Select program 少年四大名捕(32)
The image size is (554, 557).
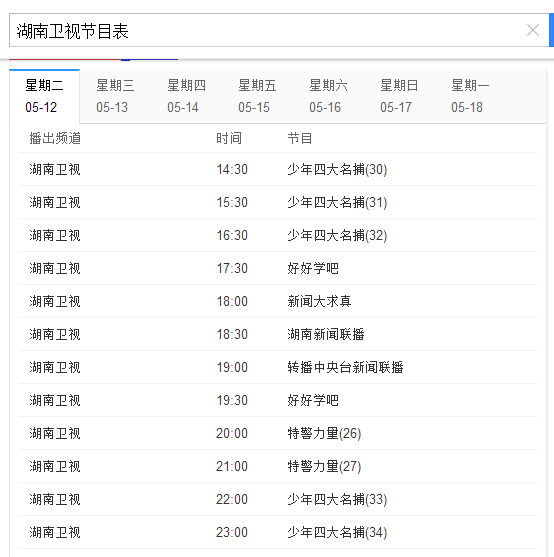(337, 236)
